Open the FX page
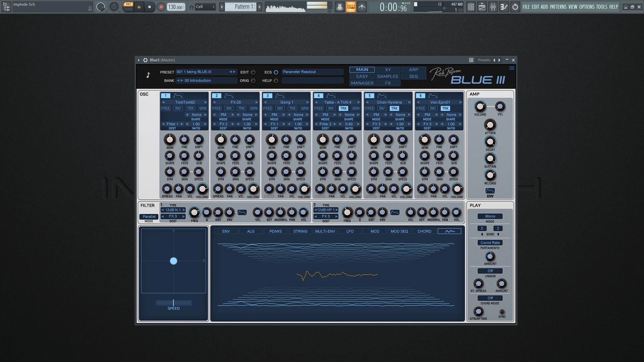Viewport: 644px width, 362px height. click(388, 83)
